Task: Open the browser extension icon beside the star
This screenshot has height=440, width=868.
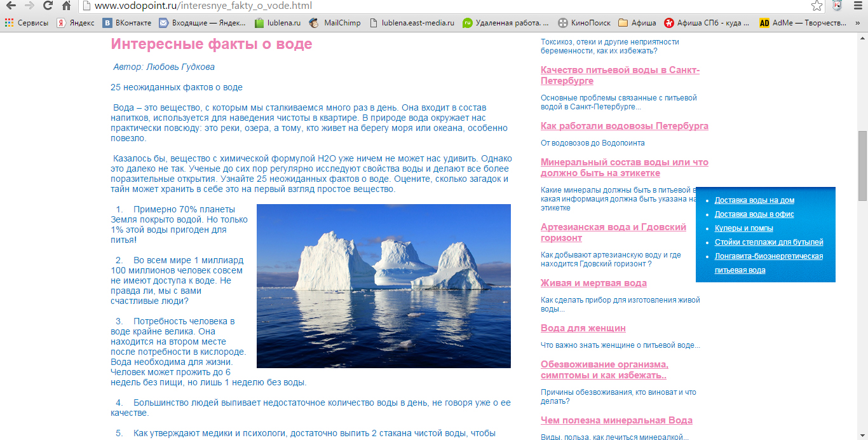Action: pos(837,6)
